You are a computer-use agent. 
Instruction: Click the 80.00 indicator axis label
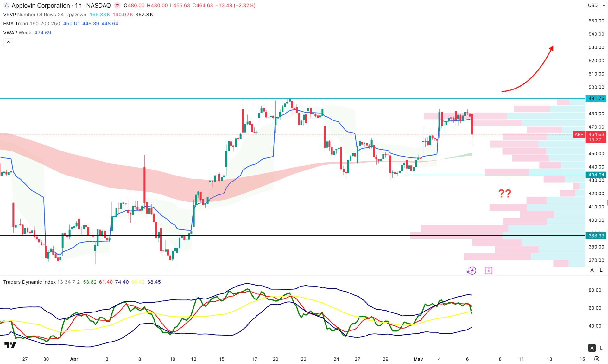pos(595,290)
